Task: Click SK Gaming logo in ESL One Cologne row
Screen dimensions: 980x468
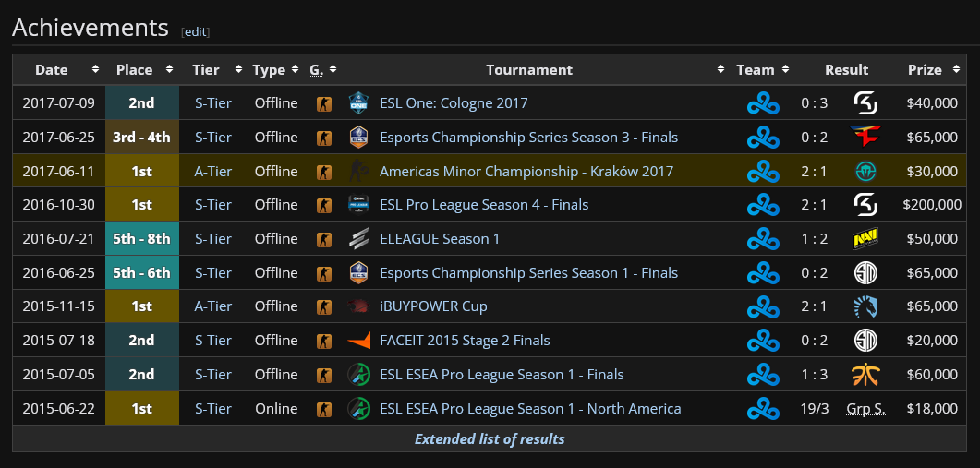Action: point(865,103)
